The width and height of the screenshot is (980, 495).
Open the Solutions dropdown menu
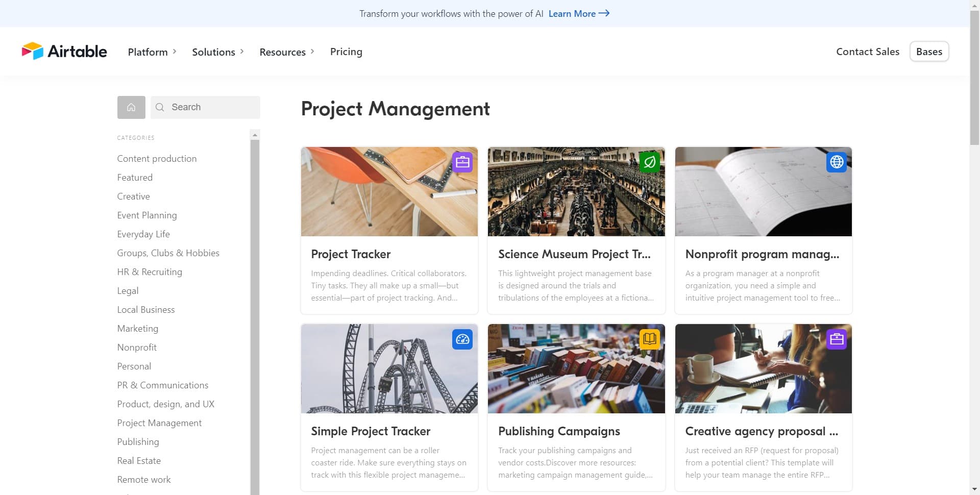pos(218,52)
